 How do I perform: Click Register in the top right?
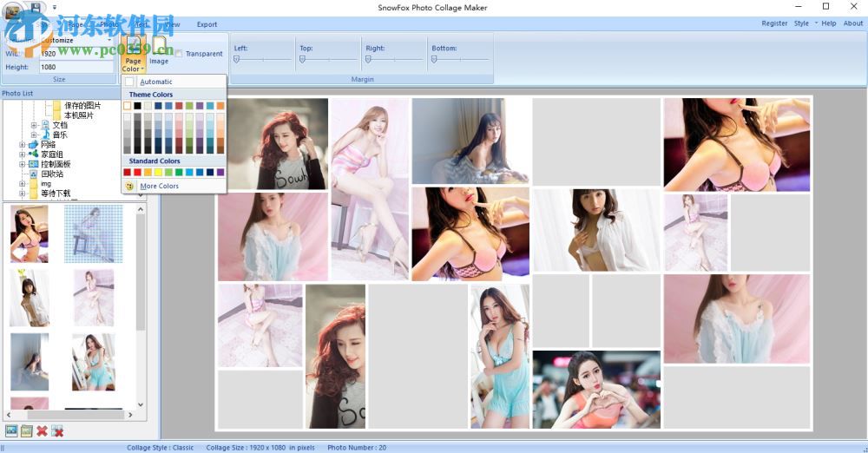tap(774, 23)
